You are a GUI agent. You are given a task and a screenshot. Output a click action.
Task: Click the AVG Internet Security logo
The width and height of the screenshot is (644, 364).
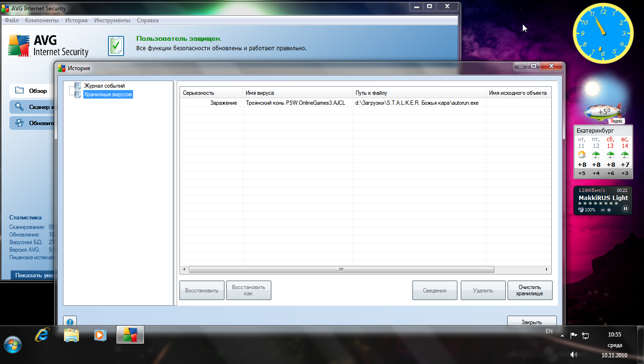48,45
